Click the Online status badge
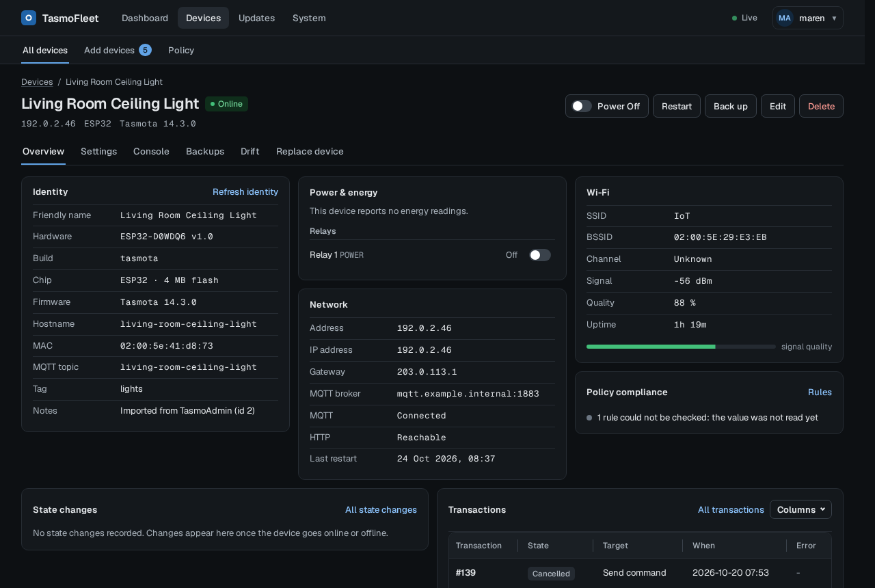875x588 pixels. coord(226,104)
